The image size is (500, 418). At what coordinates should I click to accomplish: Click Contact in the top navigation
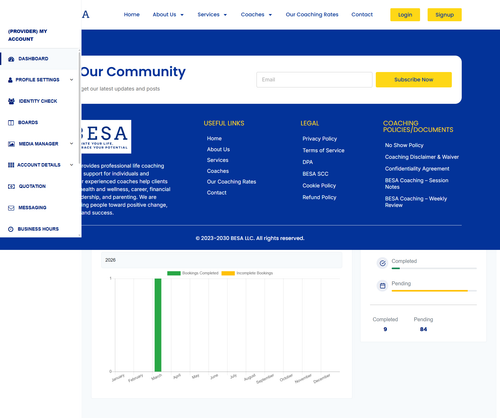(x=362, y=15)
